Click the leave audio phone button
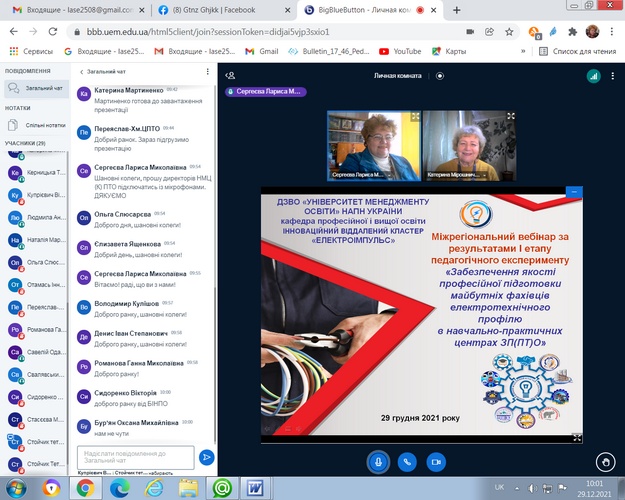 point(407,462)
